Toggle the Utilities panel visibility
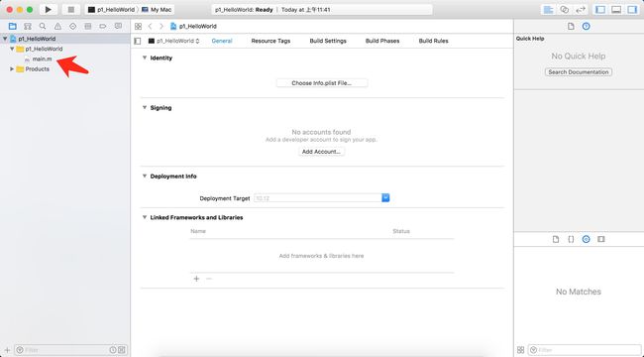The image size is (644, 357). (632, 10)
